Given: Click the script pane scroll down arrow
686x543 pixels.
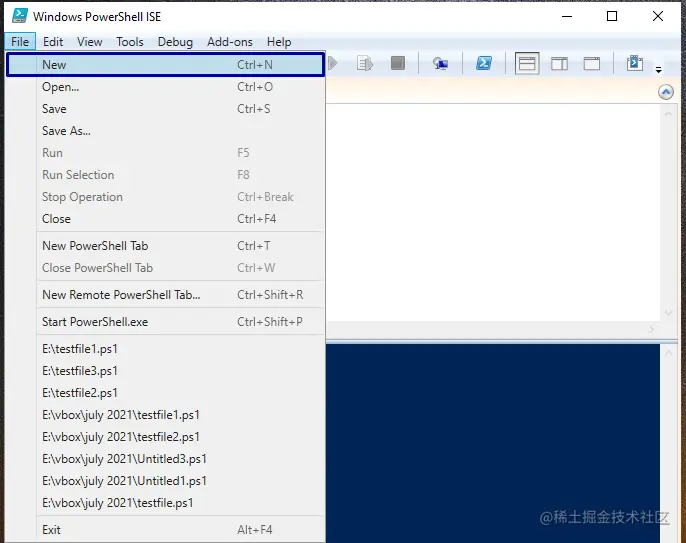Looking at the screenshot, I should point(668,312).
